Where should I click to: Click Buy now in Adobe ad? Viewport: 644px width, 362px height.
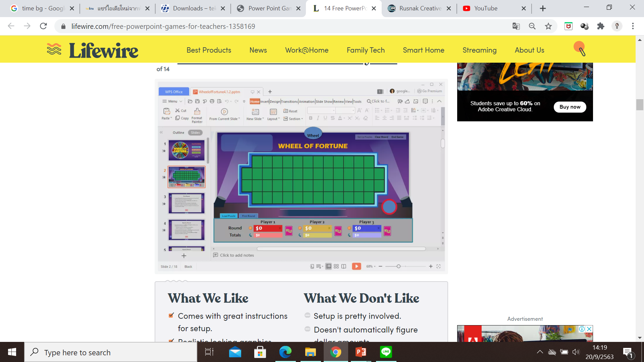pos(570,107)
